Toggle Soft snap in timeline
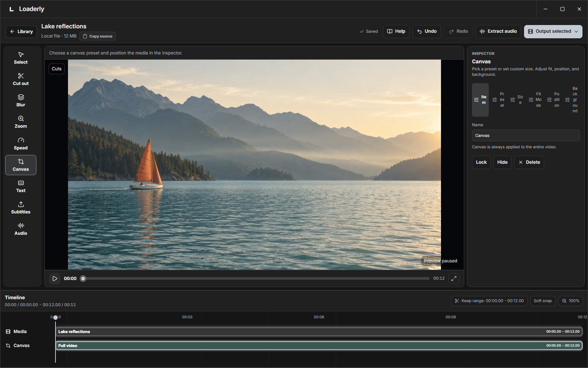 click(x=543, y=301)
